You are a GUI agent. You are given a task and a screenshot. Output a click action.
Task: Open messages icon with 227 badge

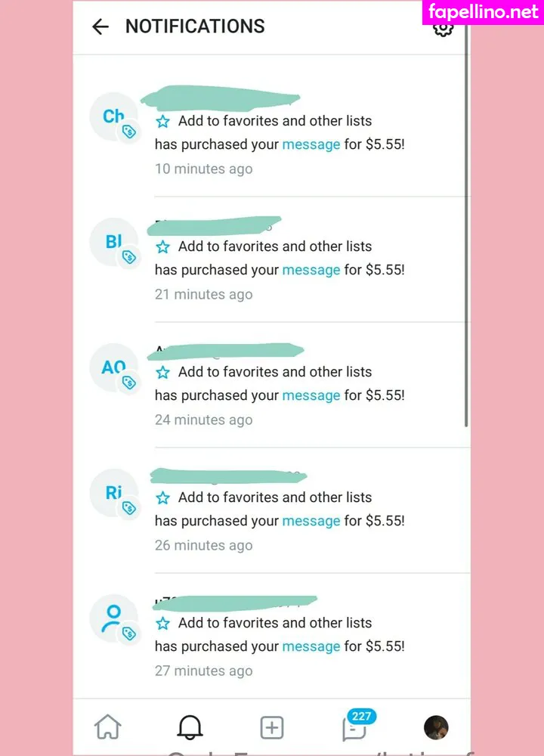(x=354, y=727)
